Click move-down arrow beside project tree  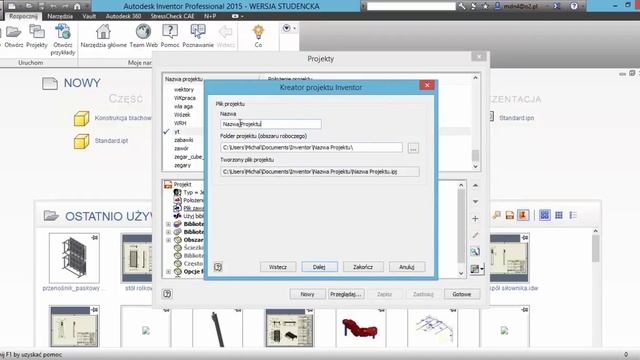[x=475, y=202]
